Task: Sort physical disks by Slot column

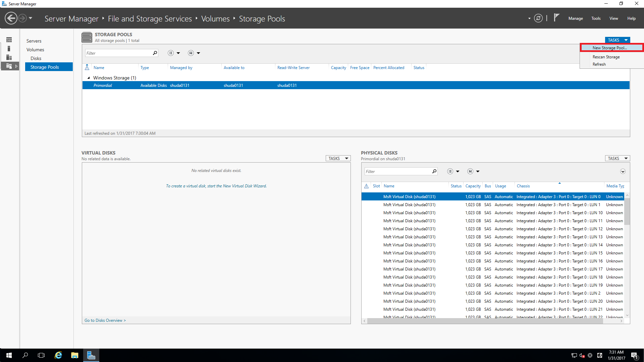Action: (376, 186)
